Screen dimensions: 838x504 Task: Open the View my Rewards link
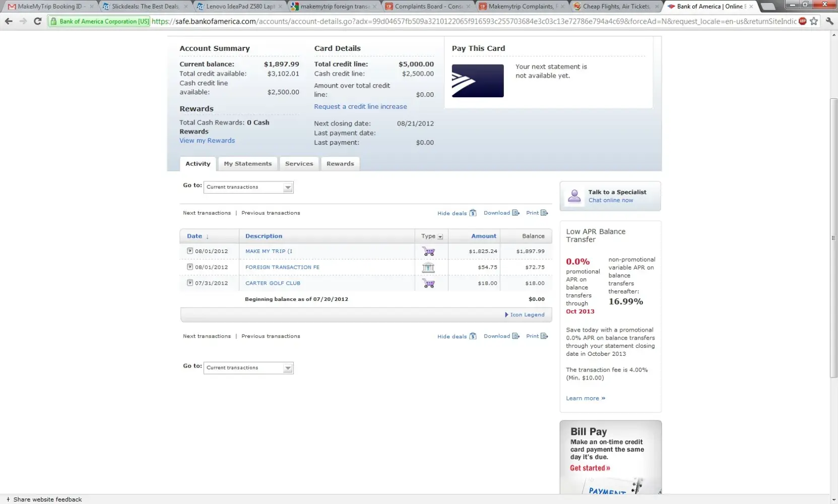tap(207, 141)
